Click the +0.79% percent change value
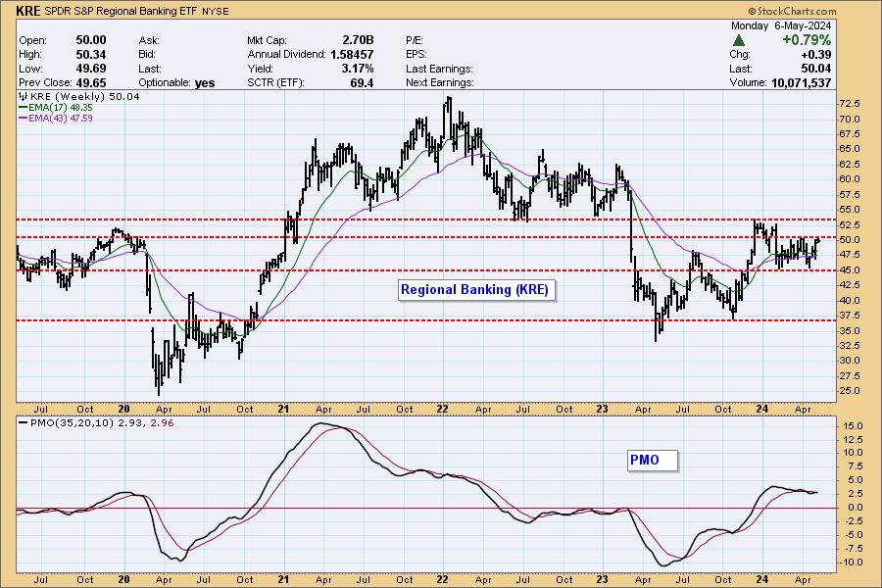The height and width of the screenshot is (588, 882). (807, 40)
